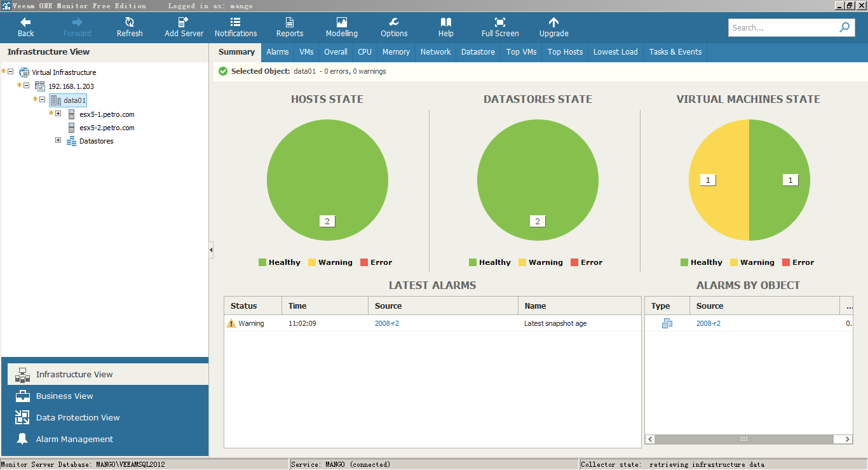Click into the Search input field

point(783,27)
